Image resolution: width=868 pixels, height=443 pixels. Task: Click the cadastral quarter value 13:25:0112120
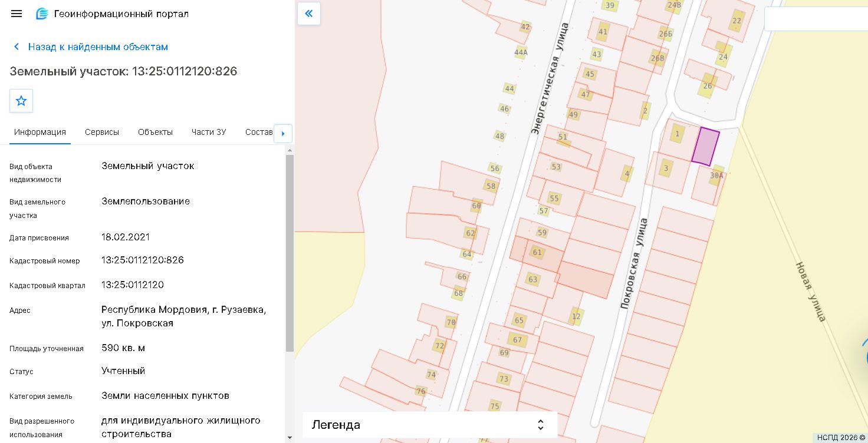tap(133, 285)
